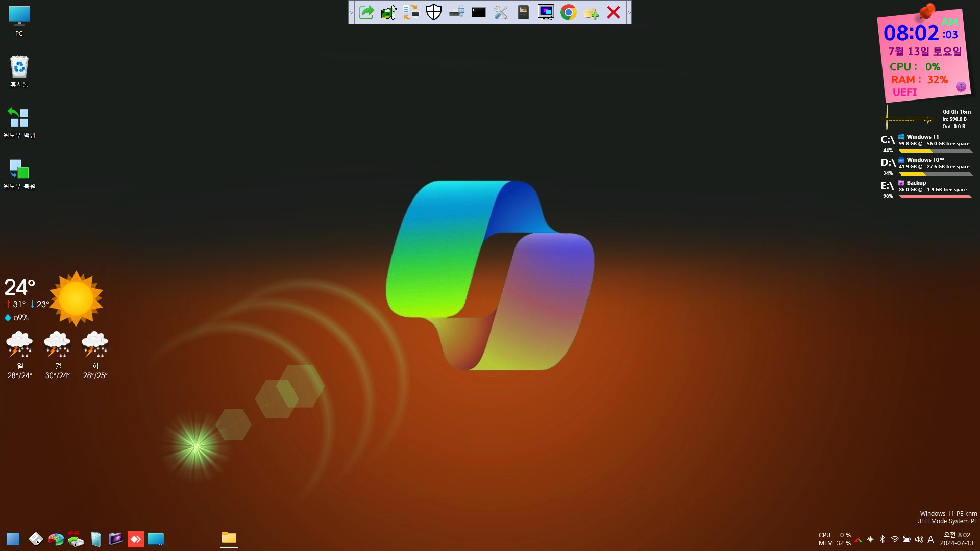Click the left grip handle of top dock
Viewport: 980px width, 551px height.
click(x=351, y=12)
